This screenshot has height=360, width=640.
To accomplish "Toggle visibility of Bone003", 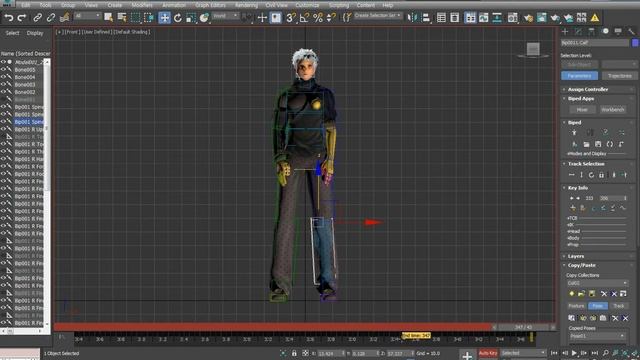I will pyautogui.click(x=3, y=84).
